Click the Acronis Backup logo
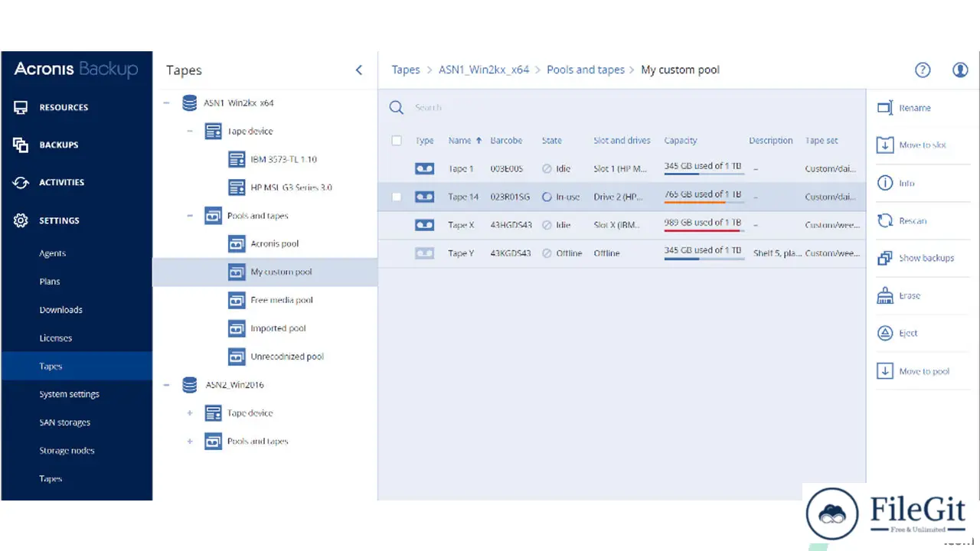This screenshot has width=980, height=551. tap(76, 70)
